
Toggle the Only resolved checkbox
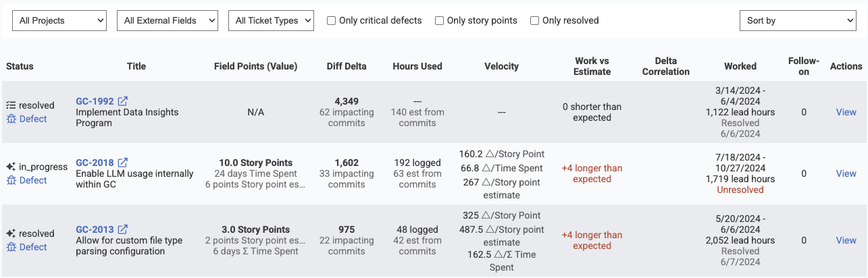535,21
